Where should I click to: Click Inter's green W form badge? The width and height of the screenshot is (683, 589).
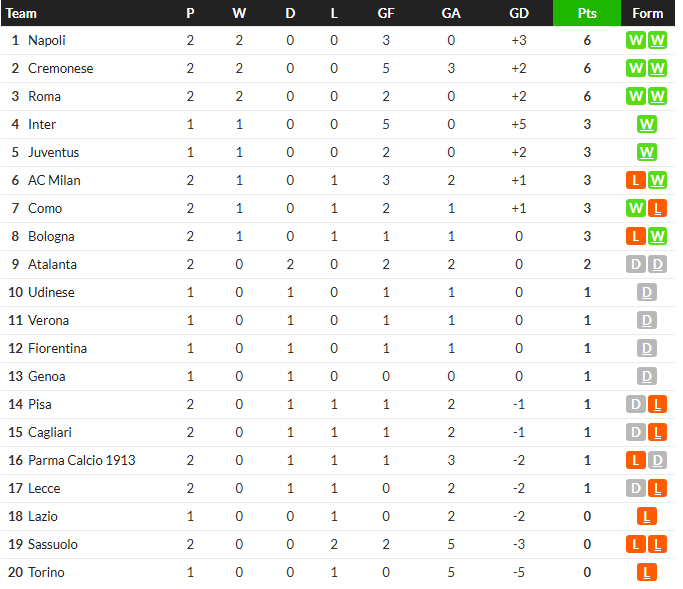646,125
